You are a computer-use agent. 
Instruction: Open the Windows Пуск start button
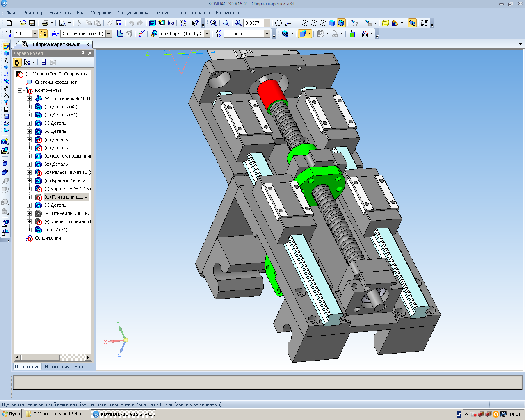11,414
